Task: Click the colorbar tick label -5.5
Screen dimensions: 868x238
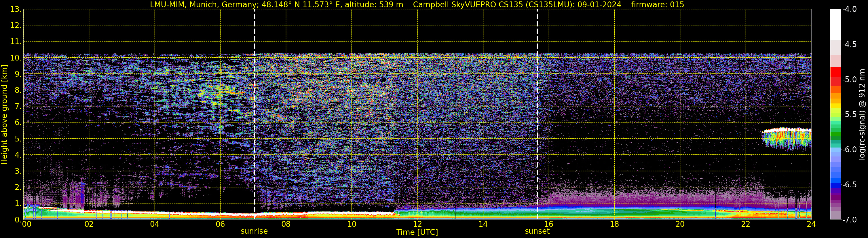Action: 849,114
